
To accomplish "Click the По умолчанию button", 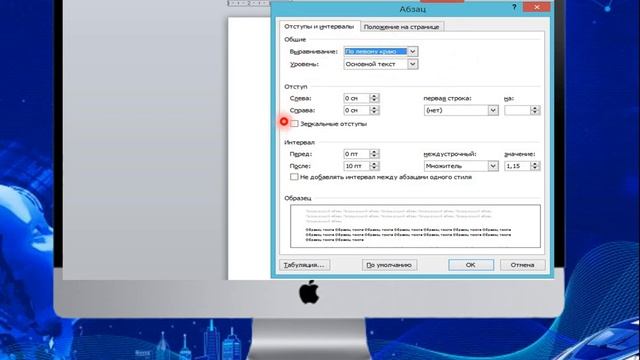I will tap(389, 265).
